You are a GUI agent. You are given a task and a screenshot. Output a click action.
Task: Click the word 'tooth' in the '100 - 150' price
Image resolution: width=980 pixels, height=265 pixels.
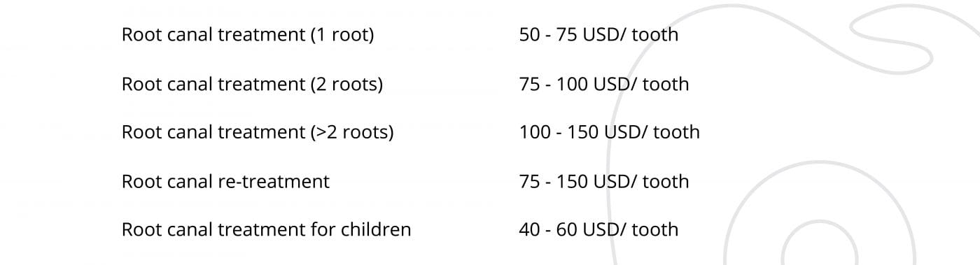(676, 132)
